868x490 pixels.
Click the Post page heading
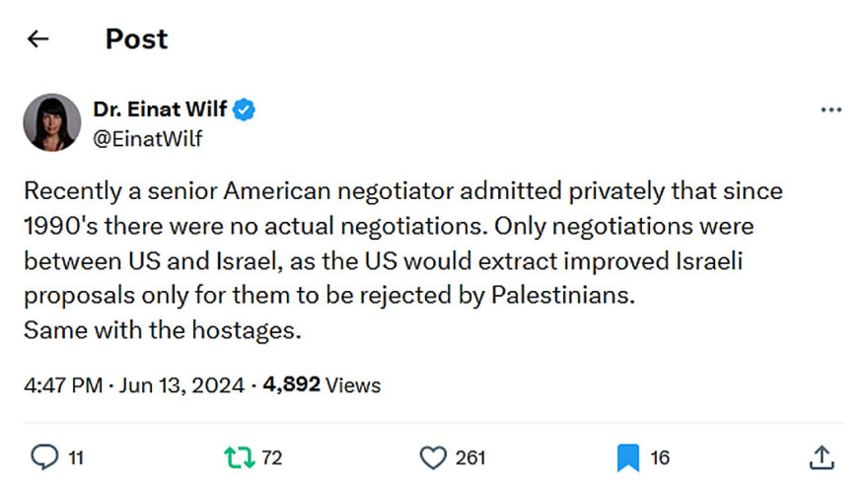point(136,38)
